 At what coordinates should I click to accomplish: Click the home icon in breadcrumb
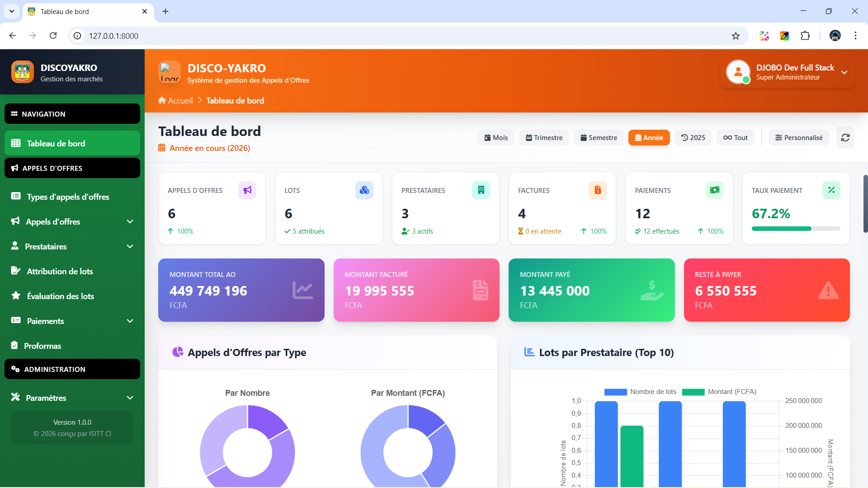click(162, 100)
